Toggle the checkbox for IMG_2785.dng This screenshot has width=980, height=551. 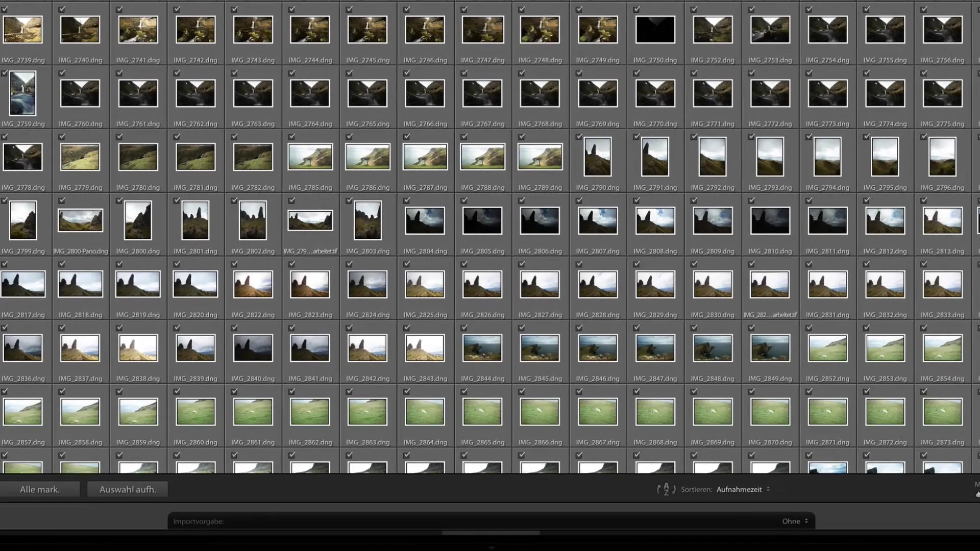(x=291, y=137)
